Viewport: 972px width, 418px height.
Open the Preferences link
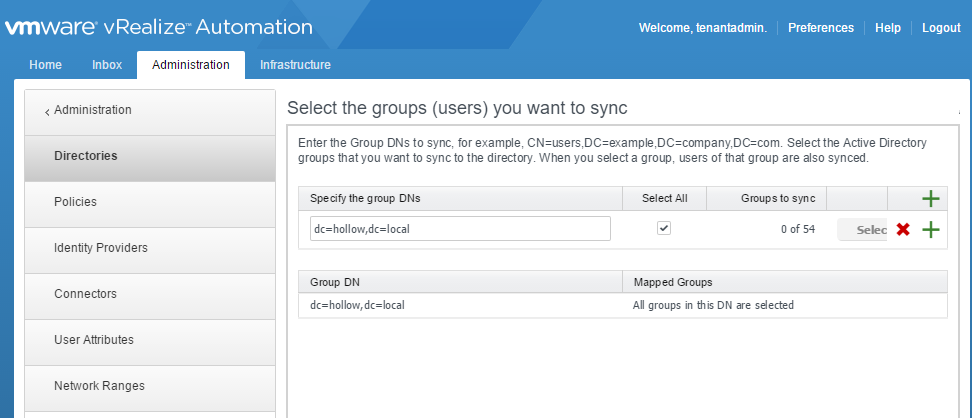click(820, 28)
